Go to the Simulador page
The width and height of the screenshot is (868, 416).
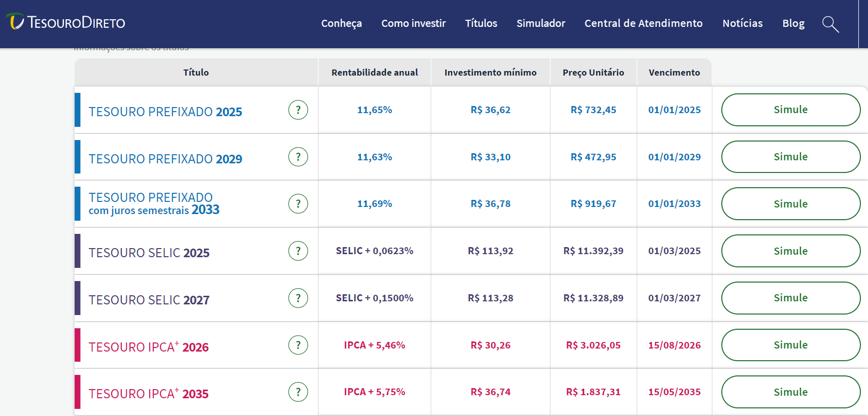coord(541,23)
